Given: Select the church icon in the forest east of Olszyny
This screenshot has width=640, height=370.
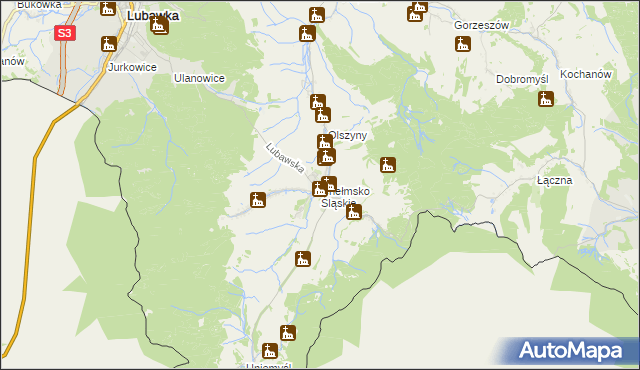Looking at the screenshot, I should [388, 165].
